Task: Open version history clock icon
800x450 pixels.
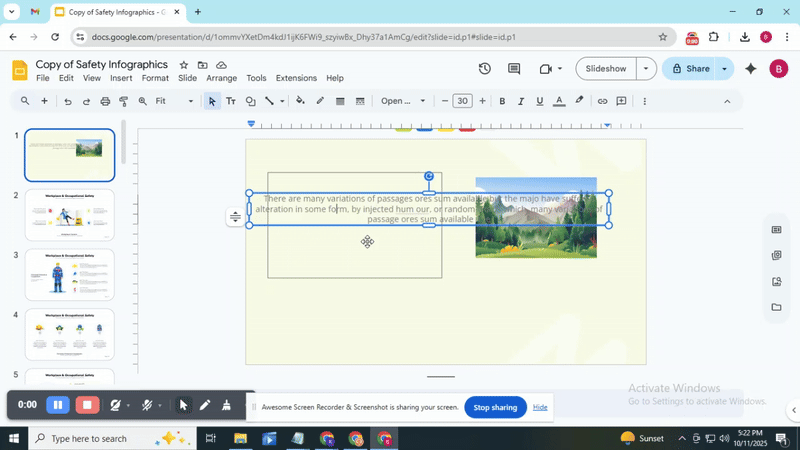Action: 484,69
